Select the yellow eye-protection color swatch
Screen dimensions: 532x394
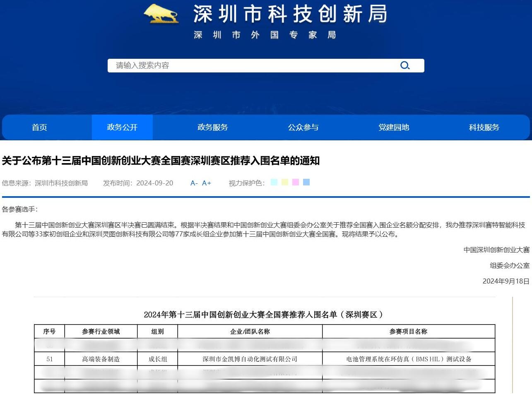(284, 182)
